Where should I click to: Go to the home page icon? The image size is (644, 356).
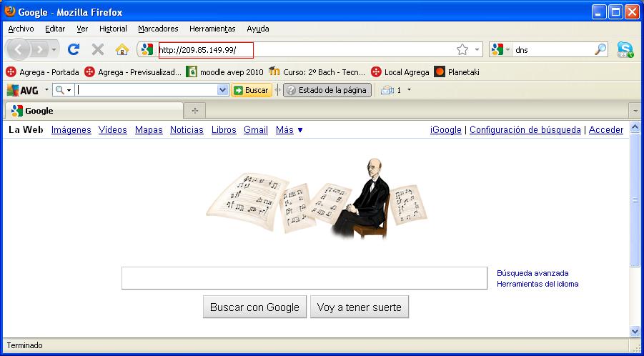[x=122, y=50]
